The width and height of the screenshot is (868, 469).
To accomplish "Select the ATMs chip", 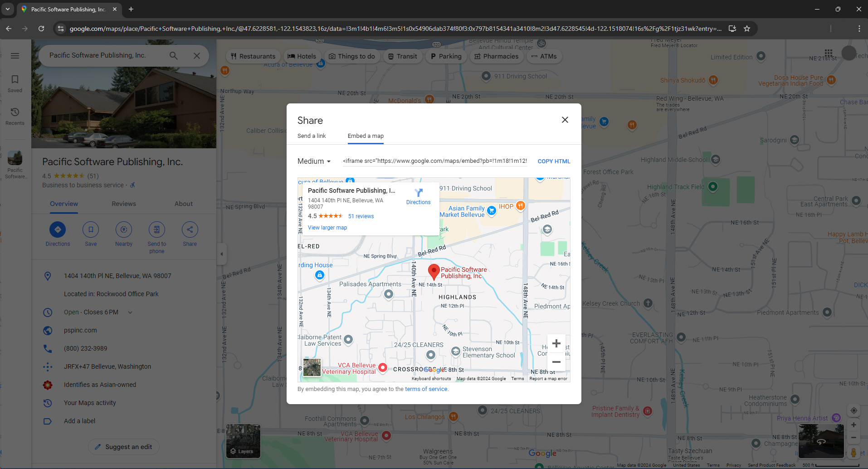I will click(544, 56).
